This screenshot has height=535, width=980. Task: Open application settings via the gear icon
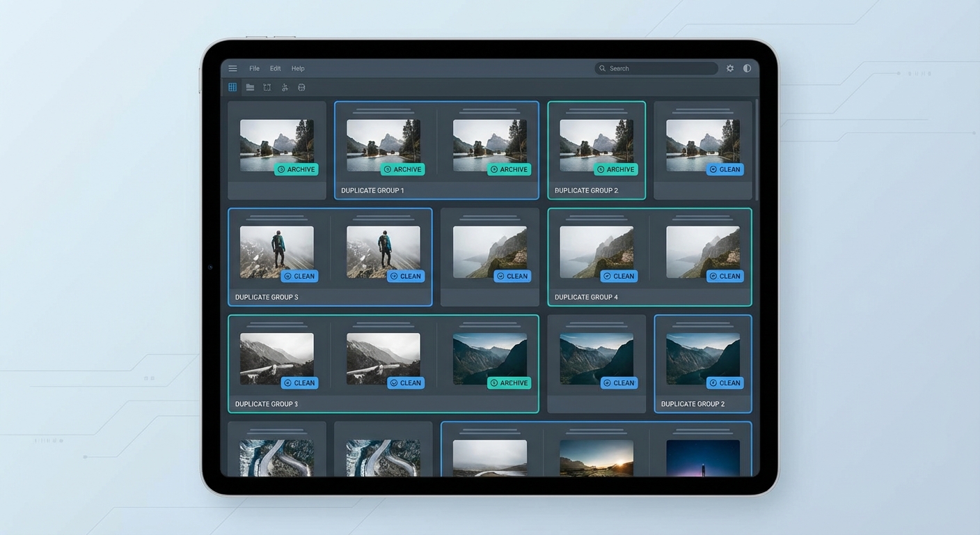click(729, 68)
